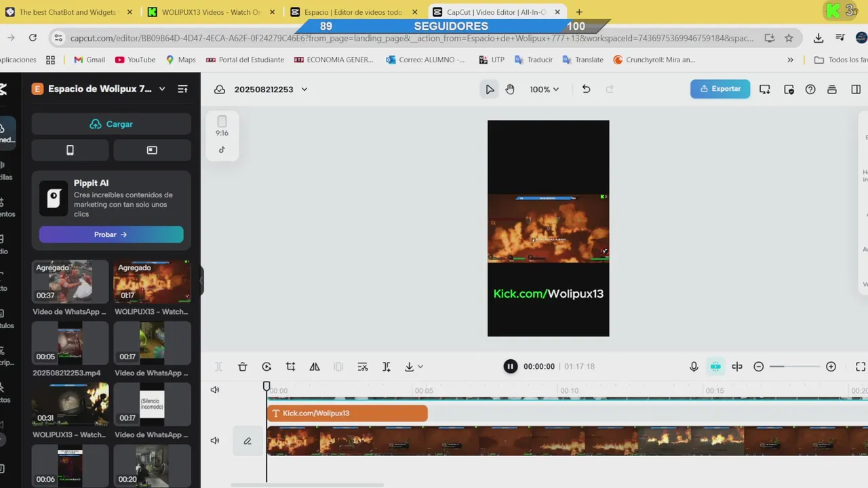Click the mirror flip icon
The width and height of the screenshot is (868, 488).
pos(315,367)
